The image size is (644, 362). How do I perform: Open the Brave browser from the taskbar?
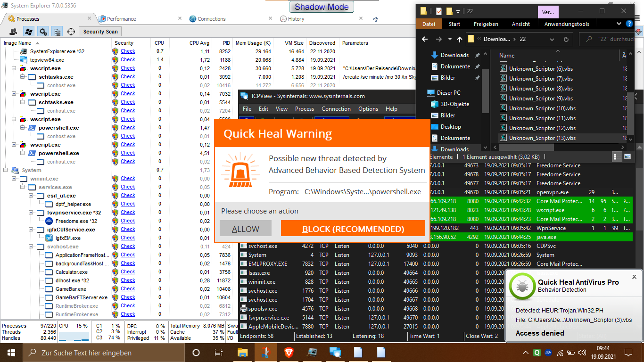[288, 352]
